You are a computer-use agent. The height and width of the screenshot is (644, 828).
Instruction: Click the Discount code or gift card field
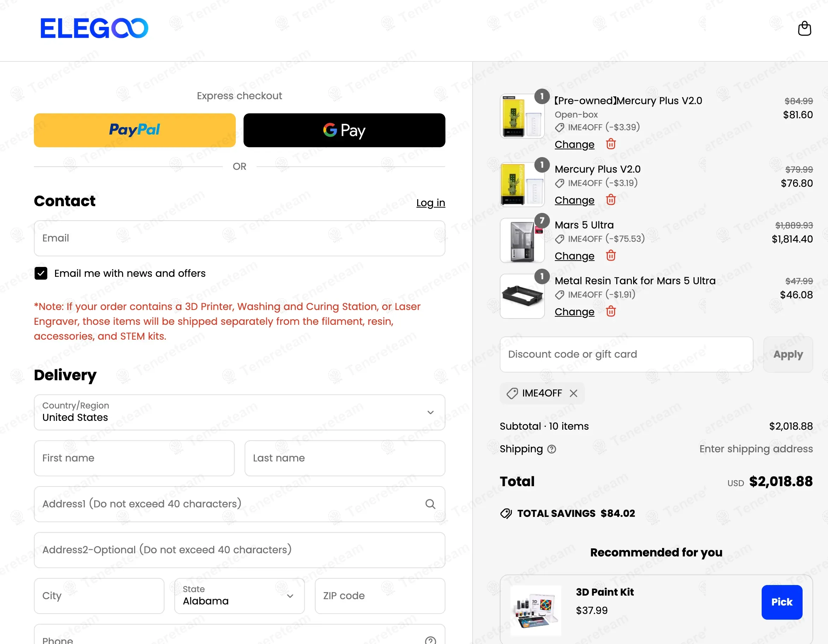point(626,354)
